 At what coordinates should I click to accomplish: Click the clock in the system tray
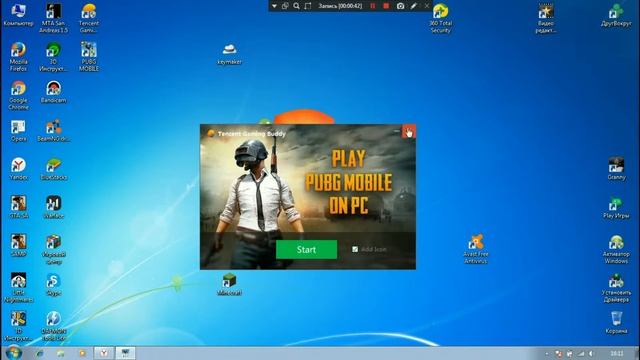click(617, 353)
